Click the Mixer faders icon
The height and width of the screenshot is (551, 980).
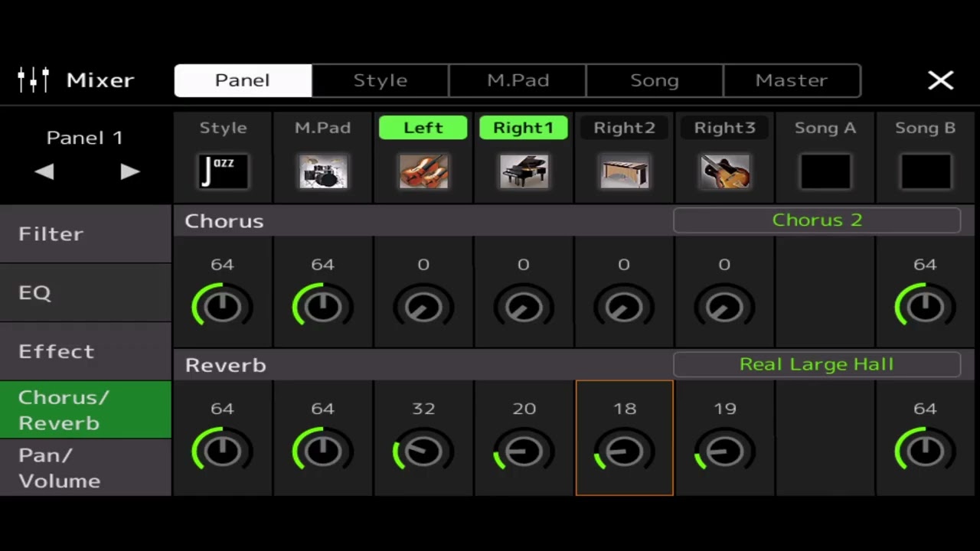[34, 80]
